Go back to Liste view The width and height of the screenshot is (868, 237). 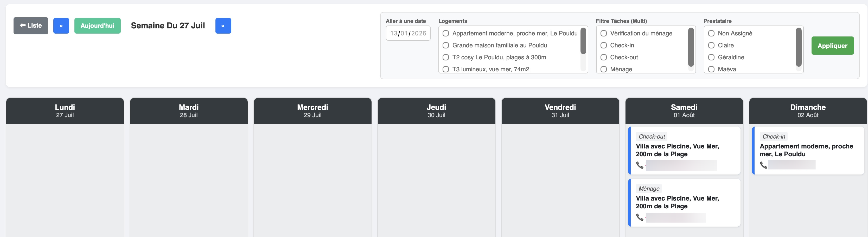[x=31, y=26]
